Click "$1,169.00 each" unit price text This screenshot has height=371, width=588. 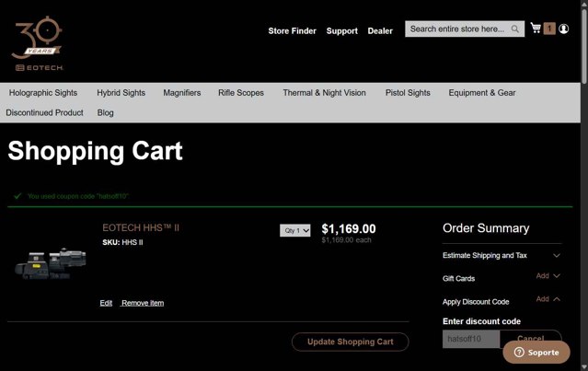pos(346,240)
